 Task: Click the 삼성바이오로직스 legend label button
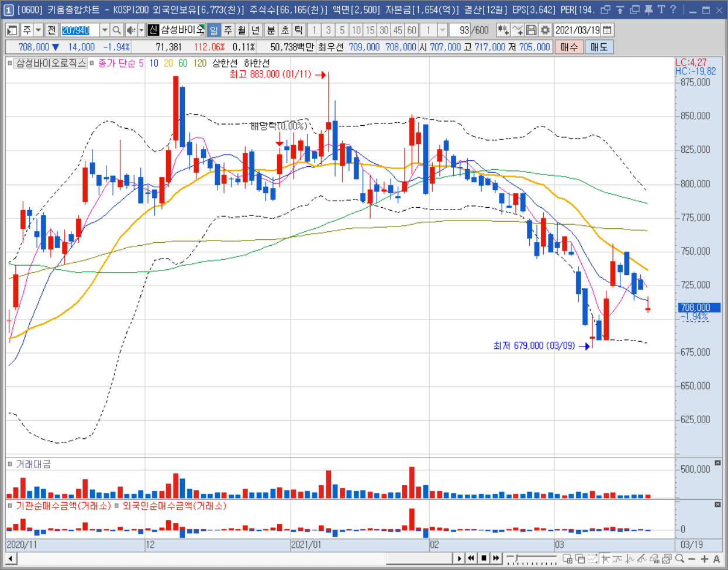coord(51,63)
